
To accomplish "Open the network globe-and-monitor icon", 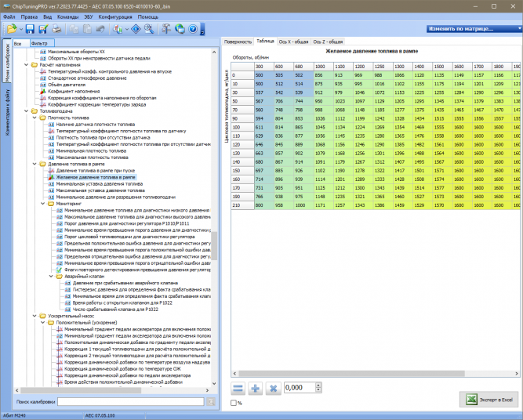I will (180, 29).
